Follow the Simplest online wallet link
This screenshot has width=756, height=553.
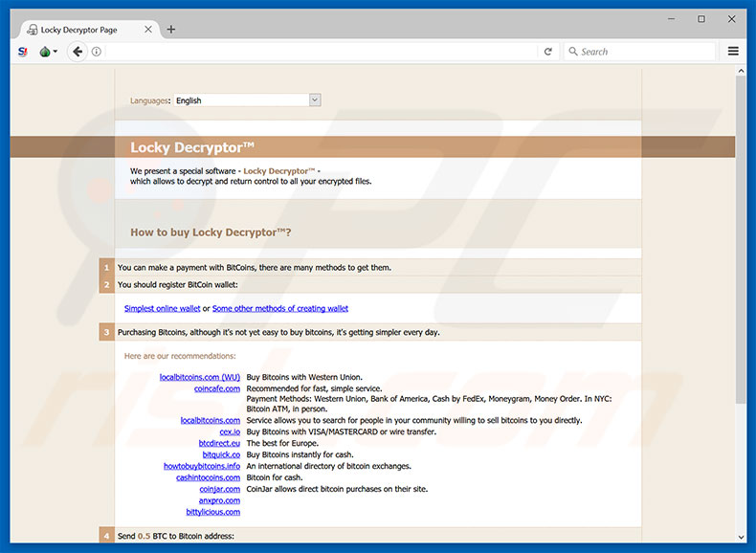point(162,309)
